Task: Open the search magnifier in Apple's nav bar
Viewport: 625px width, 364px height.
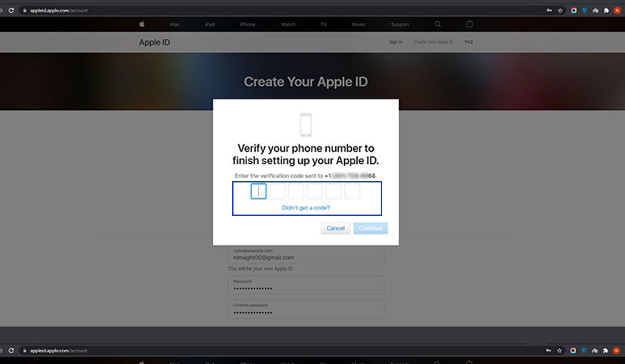Action: [x=438, y=25]
